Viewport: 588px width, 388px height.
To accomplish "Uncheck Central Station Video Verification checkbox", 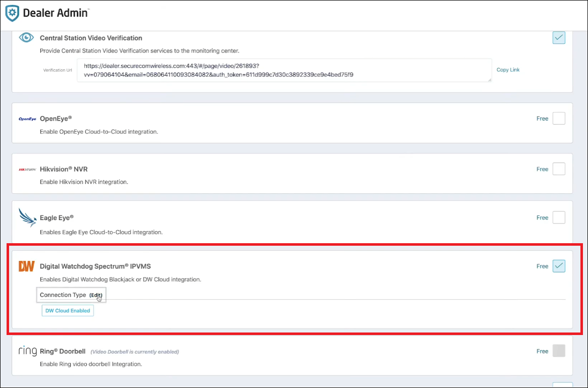I will (x=559, y=37).
